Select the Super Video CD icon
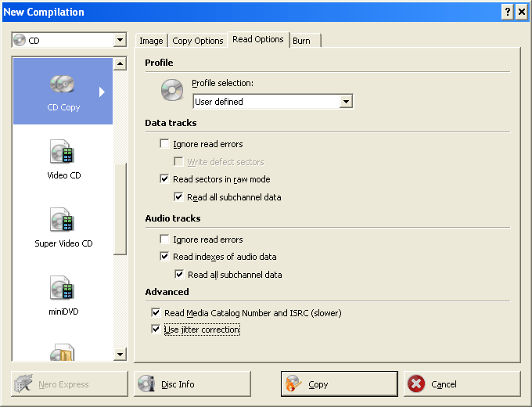This screenshot has height=407, width=532. (63, 221)
